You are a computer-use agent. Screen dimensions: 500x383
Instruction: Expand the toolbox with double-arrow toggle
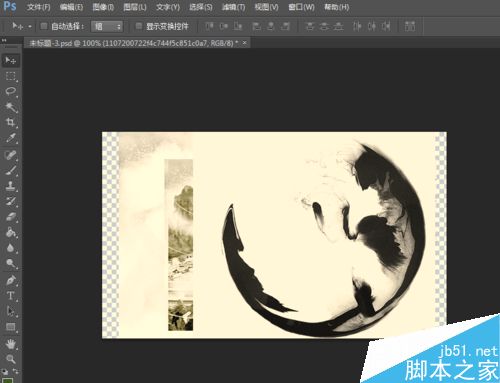coord(4,40)
